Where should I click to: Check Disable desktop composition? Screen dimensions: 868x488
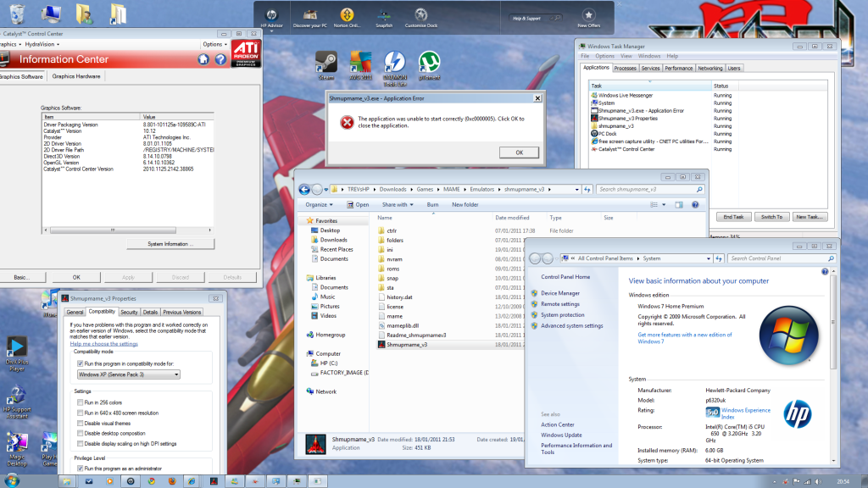coord(81,433)
